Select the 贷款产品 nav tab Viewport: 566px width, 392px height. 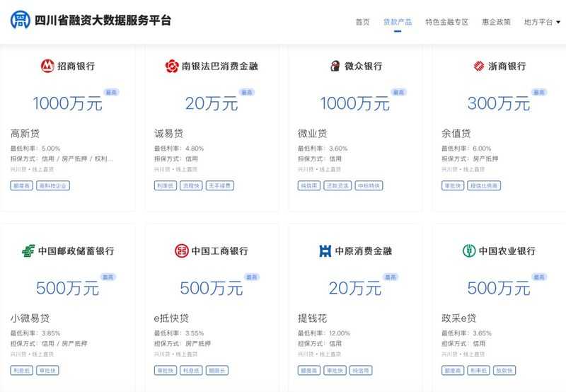tap(397, 22)
